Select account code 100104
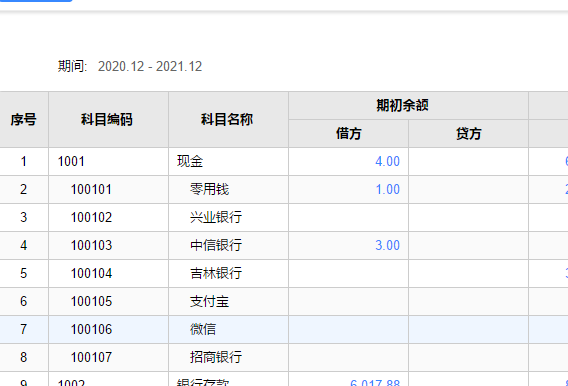This screenshot has width=568, height=386. pos(91,273)
